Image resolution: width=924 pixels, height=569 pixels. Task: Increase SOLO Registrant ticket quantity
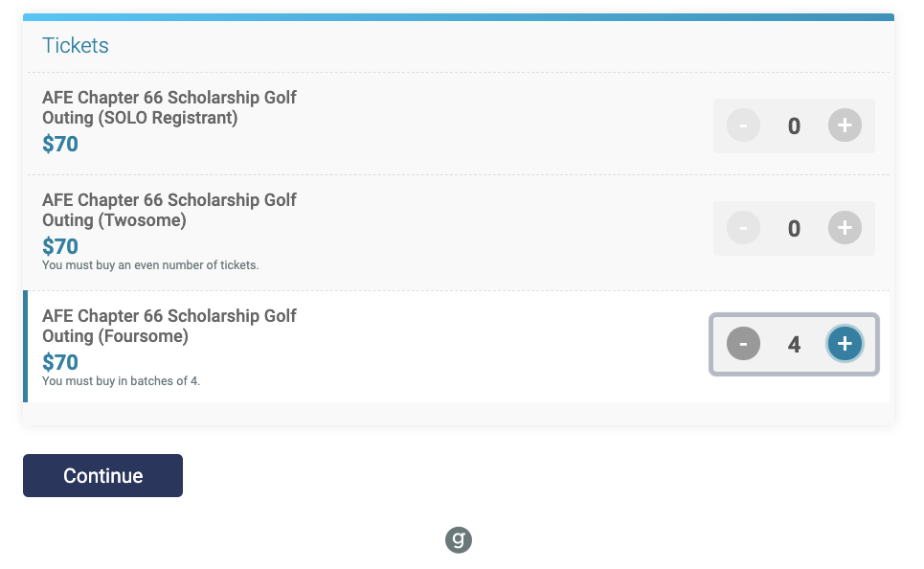pyautogui.click(x=845, y=125)
